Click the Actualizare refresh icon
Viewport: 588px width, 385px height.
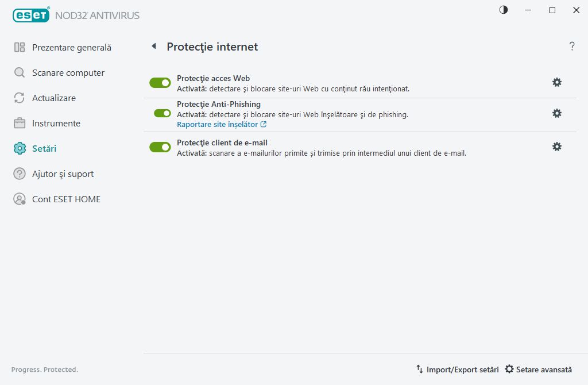[x=18, y=98]
